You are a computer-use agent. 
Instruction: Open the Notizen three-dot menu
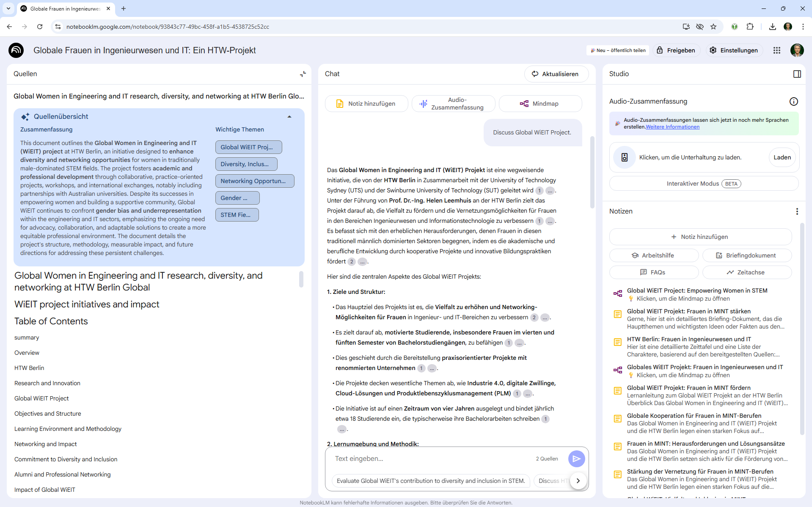click(x=797, y=211)
